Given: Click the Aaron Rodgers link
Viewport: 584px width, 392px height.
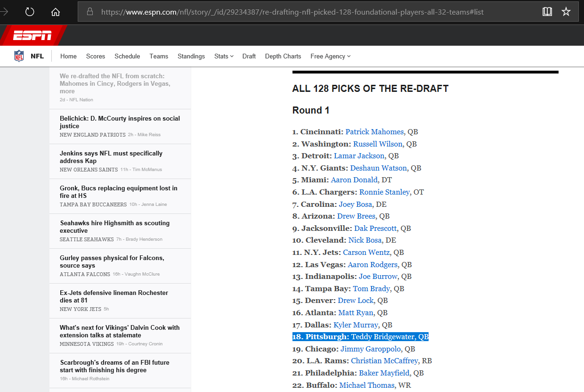Looking at the screenshot, I should click(373, 265).
